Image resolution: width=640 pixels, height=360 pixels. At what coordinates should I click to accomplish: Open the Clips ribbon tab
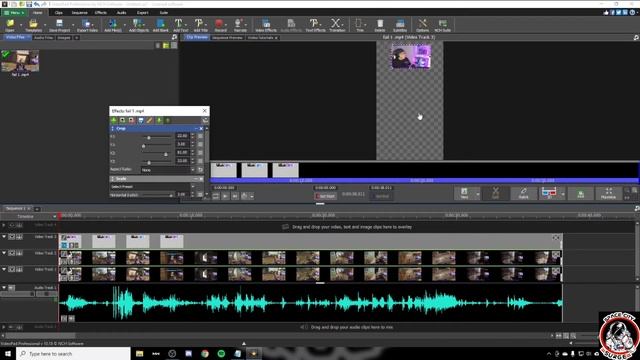pyautogui.click(x=59, y=13)
